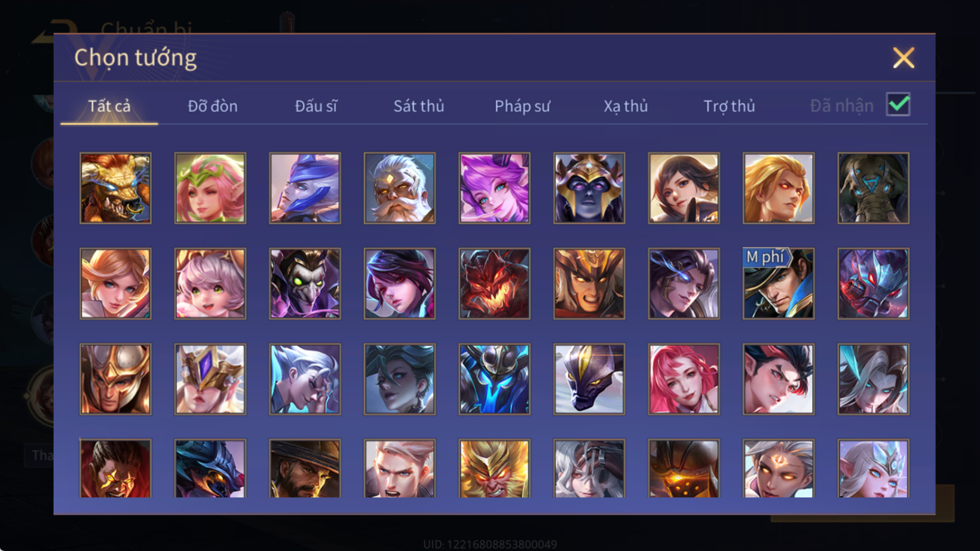Pick the purple-haired girl hero portrait
Image resolution: width=980 pixels, height=551 pixels.
[x=494, y=188]
